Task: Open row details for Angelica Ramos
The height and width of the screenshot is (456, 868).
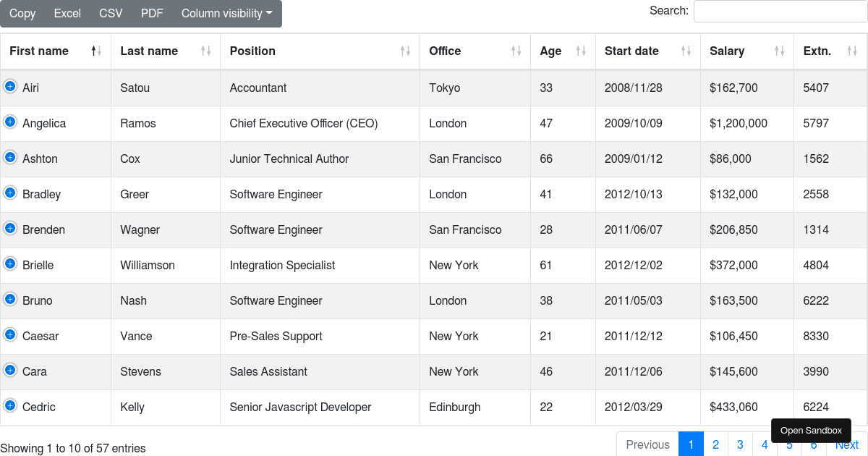Action: [10, 122]
